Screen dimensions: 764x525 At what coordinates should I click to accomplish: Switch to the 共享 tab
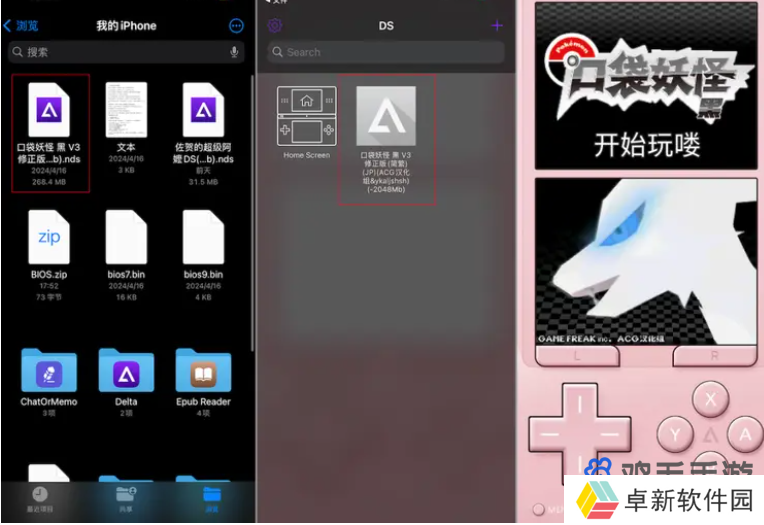(x=126, y=499)
